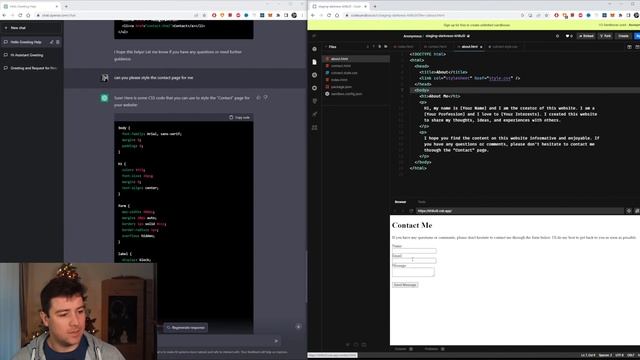Select the about.html file in Files panel

(356, 59)
